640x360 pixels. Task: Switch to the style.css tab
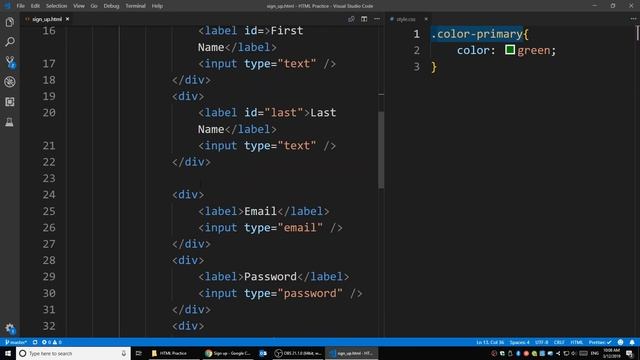pos(406,19)
